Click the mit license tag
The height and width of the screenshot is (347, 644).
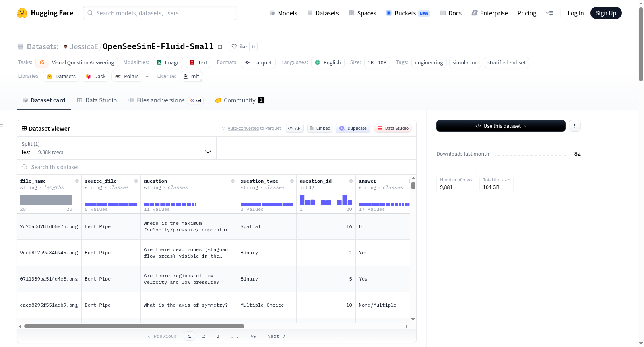click(191, 76)
